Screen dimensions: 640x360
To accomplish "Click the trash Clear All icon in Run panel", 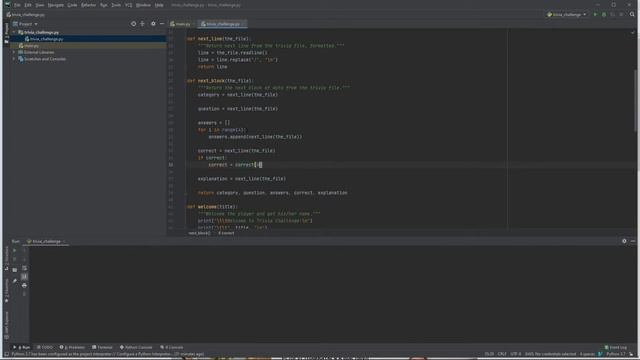I will coord(24,294).
